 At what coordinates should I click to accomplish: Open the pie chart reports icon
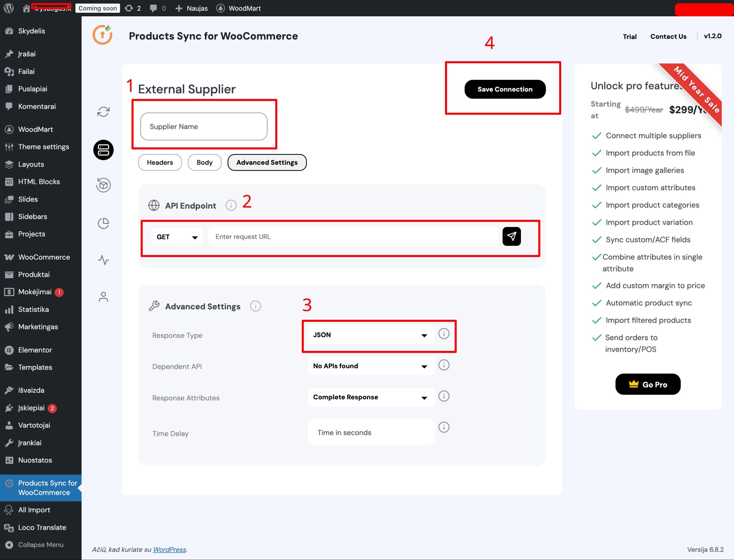[103, 223]
